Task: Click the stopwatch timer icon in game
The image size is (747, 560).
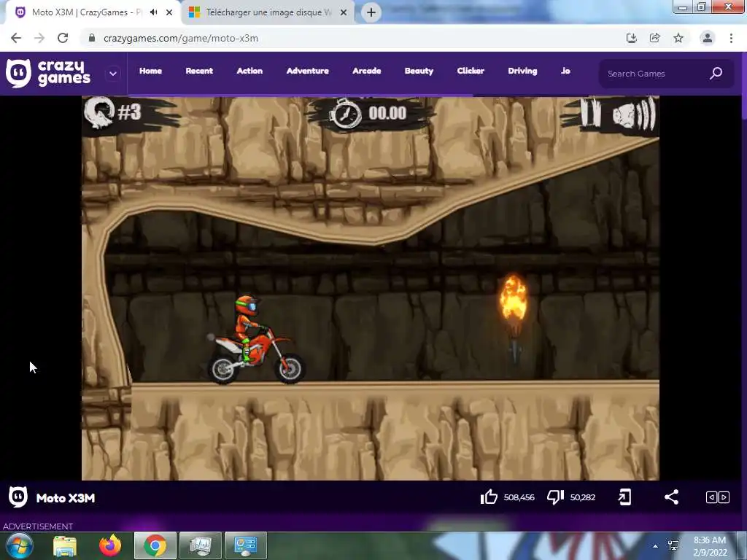Action: [347, 113]
